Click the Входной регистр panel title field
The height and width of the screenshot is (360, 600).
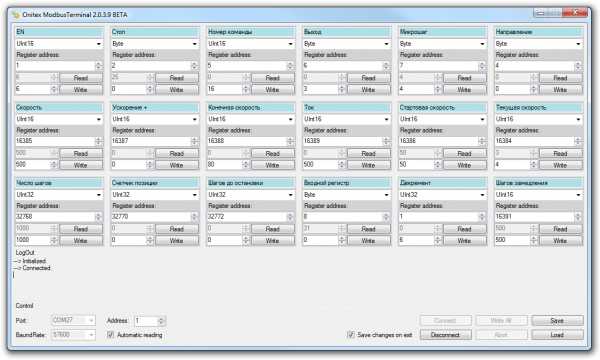(347, 183)
